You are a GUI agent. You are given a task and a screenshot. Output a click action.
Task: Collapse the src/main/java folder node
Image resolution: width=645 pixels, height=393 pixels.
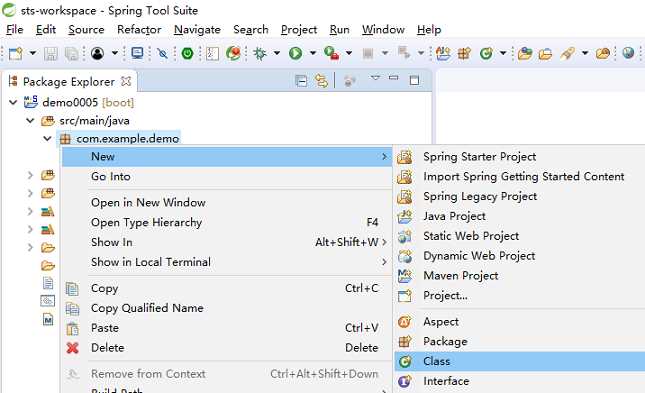[30, 121]
